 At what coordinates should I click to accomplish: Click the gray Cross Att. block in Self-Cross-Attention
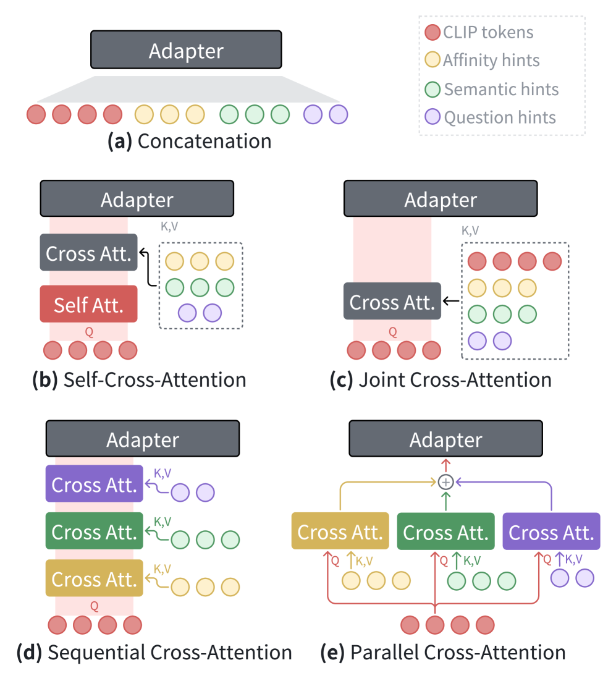pyautogui.click(x=88, y=253)
